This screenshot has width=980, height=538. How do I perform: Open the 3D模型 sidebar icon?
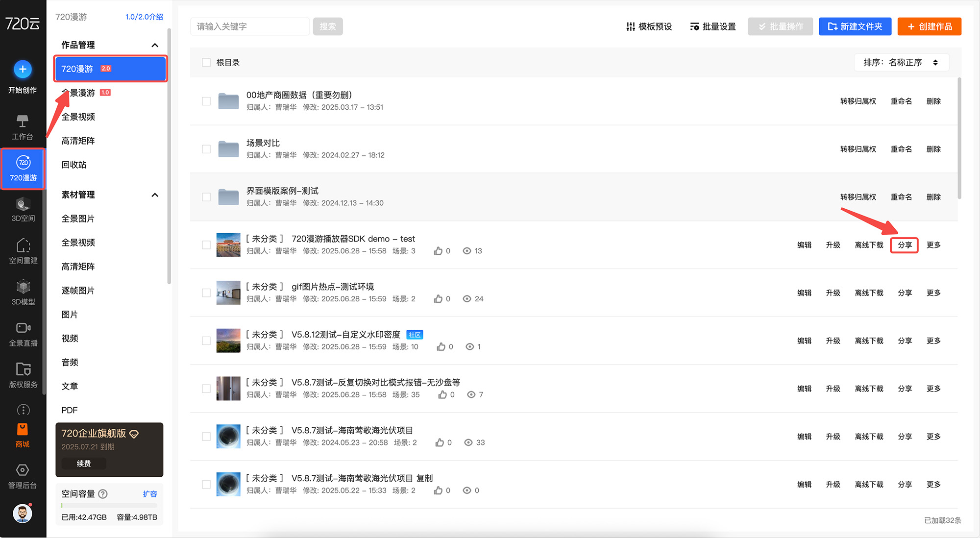pyautogui.click(x=23, y=287)
